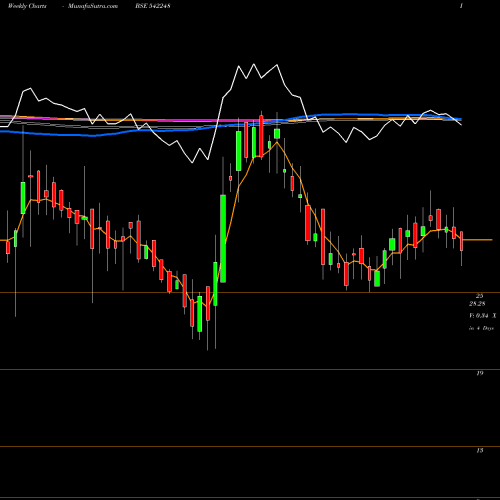The image size is (500, 500).
Task: Click the "15" price axis label
Action: [479, 451]
